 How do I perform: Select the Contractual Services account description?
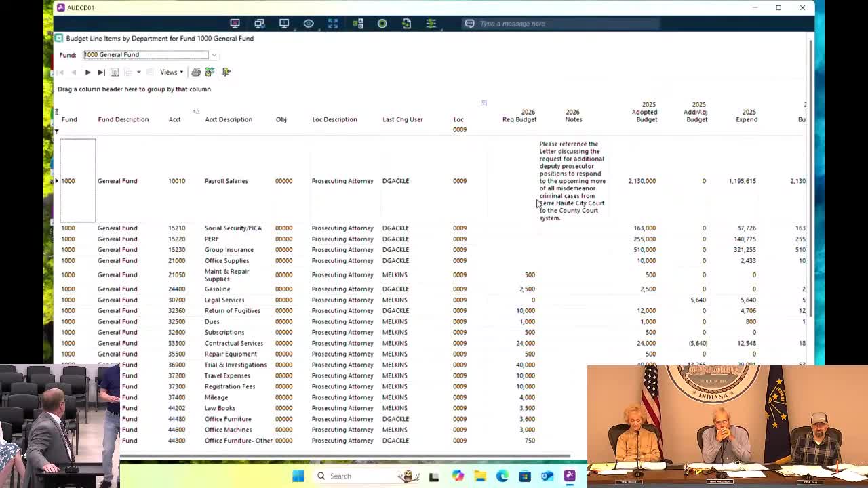233,344
